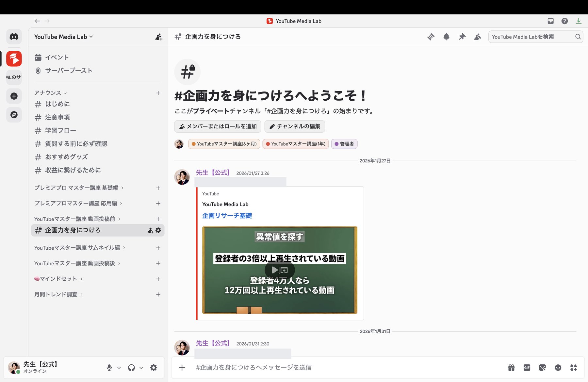Expand YouTubeマスター講座 サムネイル編 category

[x=80, y=248]
